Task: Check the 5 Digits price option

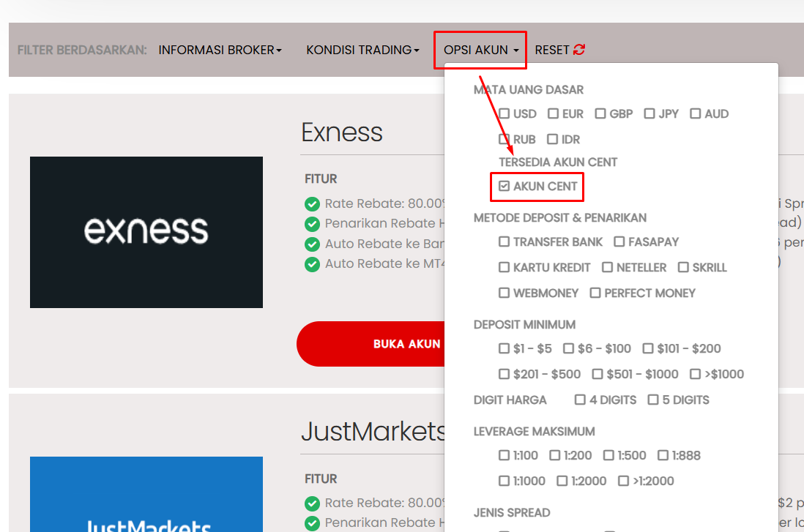Action: [653, 400]
